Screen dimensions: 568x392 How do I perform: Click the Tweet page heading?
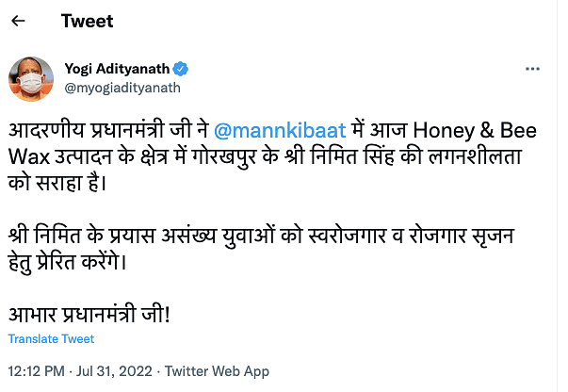click(x=87, y=21)
